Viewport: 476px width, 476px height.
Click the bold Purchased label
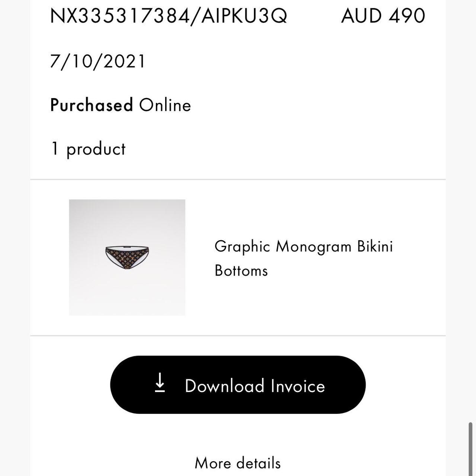[91, 105]
